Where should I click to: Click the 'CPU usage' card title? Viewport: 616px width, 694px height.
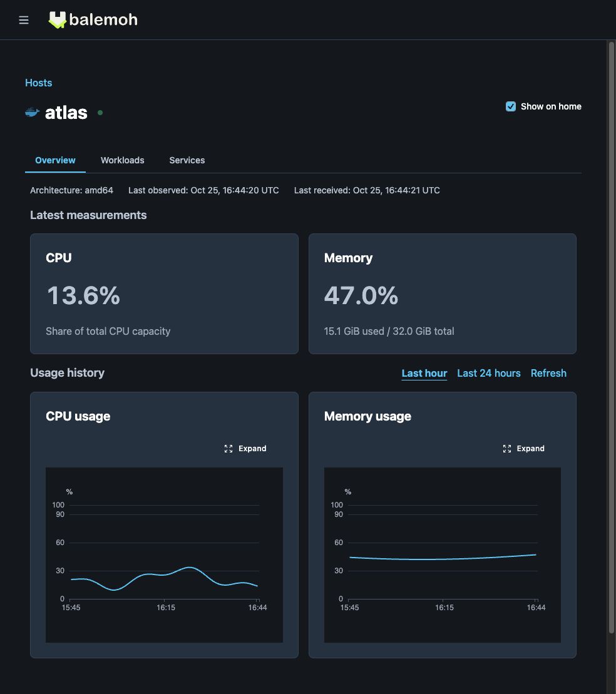click(x=78, y=416)
